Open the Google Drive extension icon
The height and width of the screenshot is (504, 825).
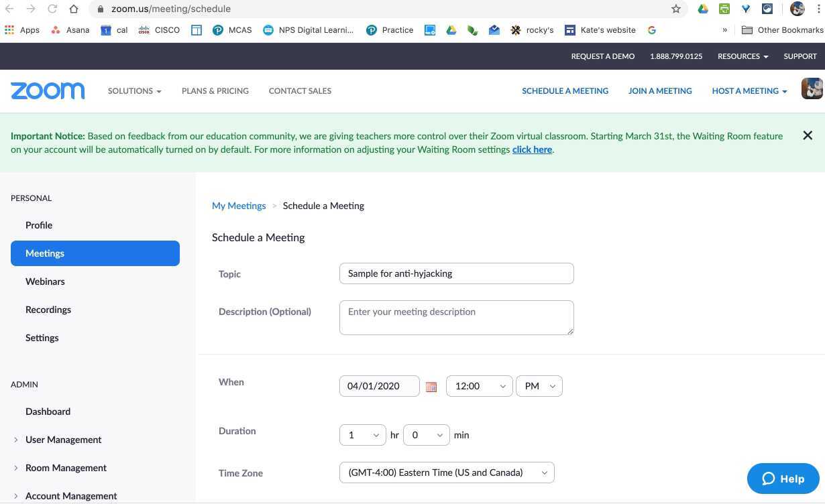tap(703, 9)
